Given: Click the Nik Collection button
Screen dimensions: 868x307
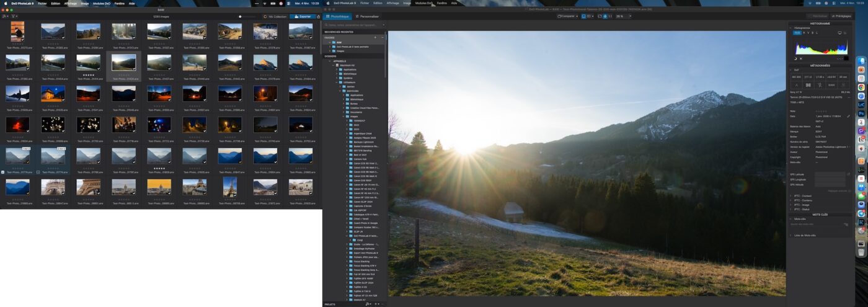Looking at the screenshot, I should pyautogui.click(x=275, y=16).
